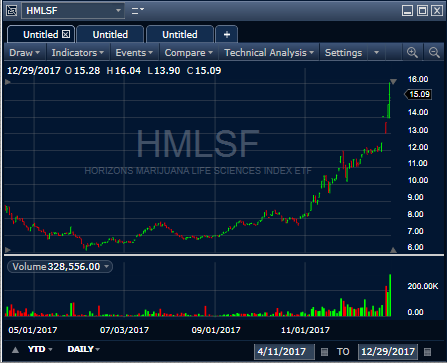447x363 pixels.
Task: Expand the bottom-left up arrow panel
Action: pos(15,350)
